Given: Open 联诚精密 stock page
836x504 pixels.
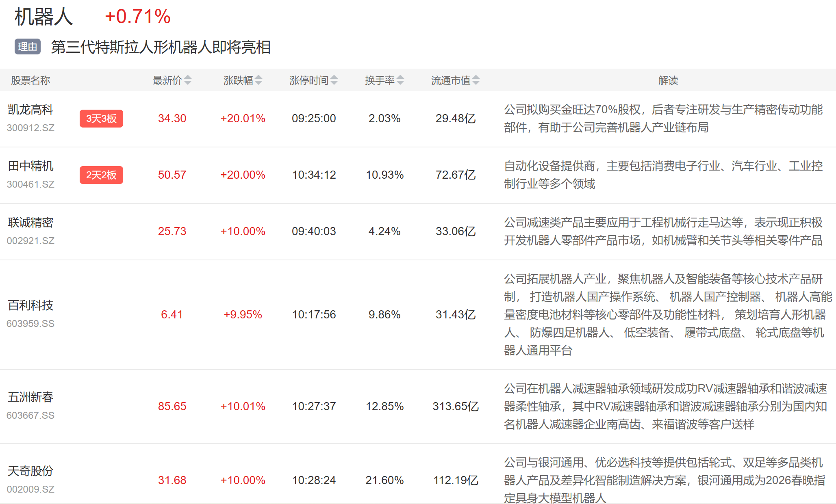Looking at the screenshot, I should (30, 223).
